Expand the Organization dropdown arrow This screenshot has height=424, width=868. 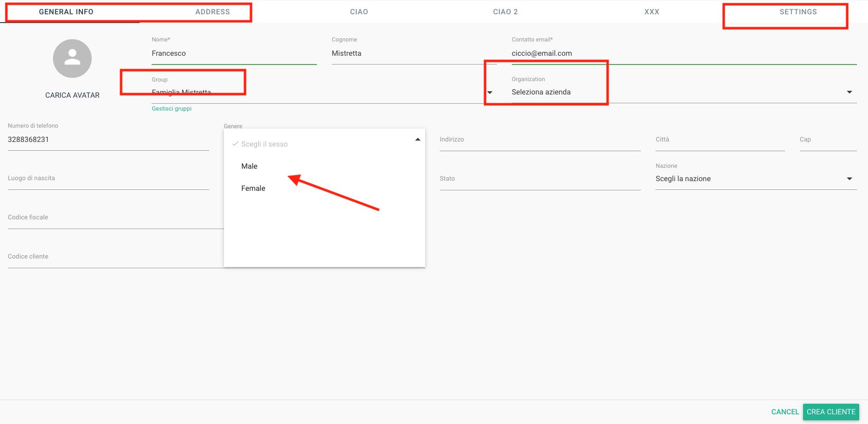pos(849,92)
